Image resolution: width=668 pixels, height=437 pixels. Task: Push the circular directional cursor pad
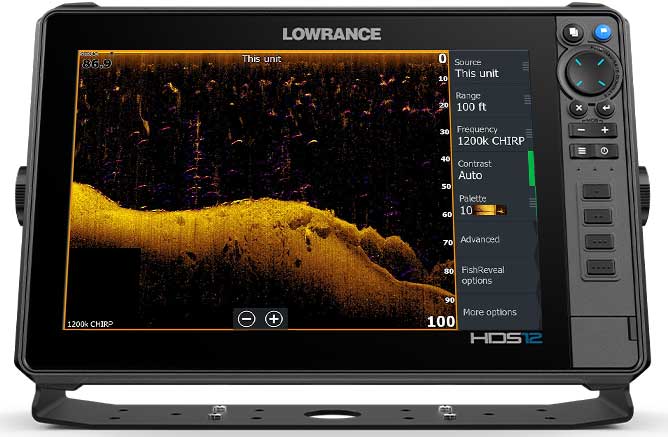(590, 74)
